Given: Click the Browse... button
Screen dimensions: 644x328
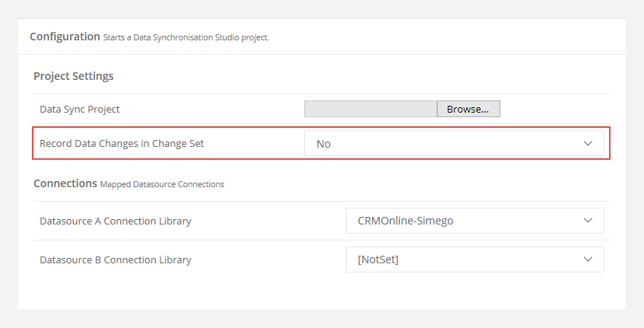Looking at the screenshot, I should 468,109.
